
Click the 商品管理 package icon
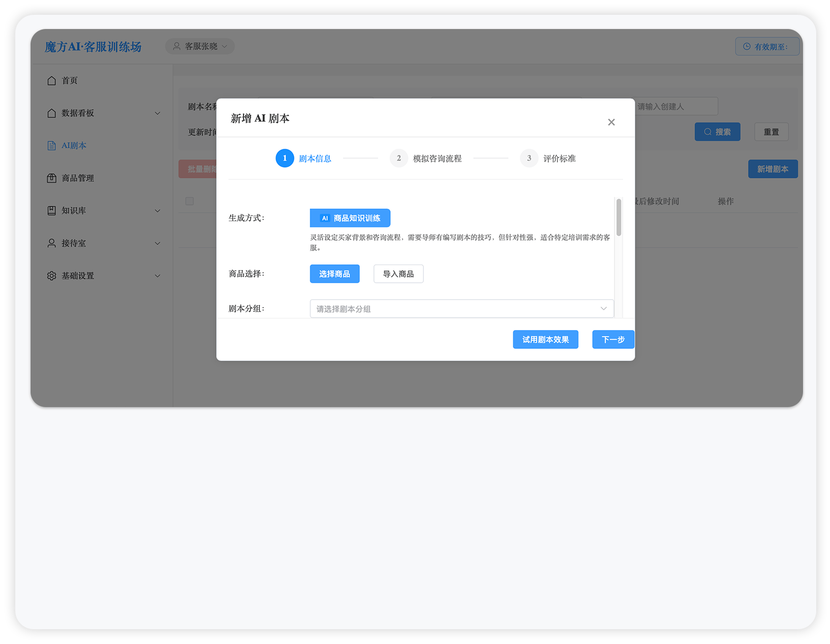pyautogui.click(x=51, y=178)
